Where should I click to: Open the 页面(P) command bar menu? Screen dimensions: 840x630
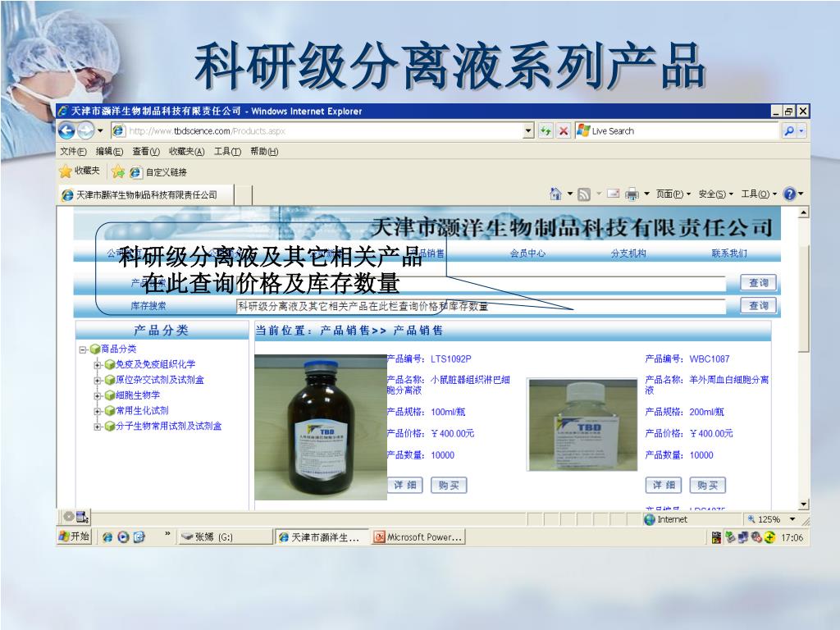tap(673, 194)
